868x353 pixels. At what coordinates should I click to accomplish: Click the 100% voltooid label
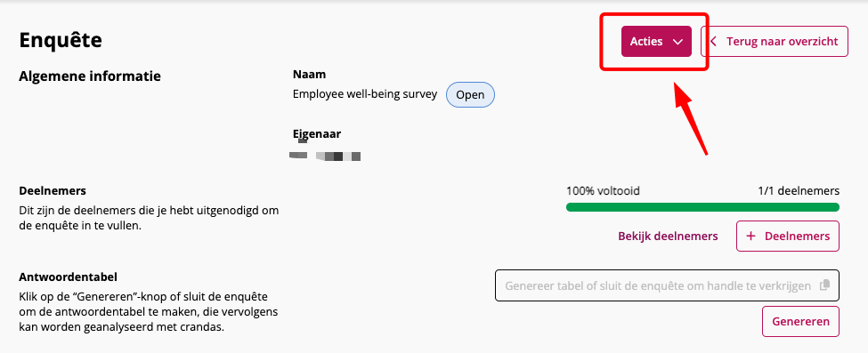pos(603,191)
